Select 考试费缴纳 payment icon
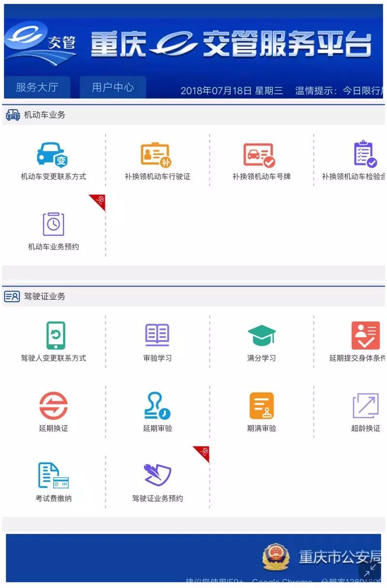387x588 pixels. coord(54,476)
